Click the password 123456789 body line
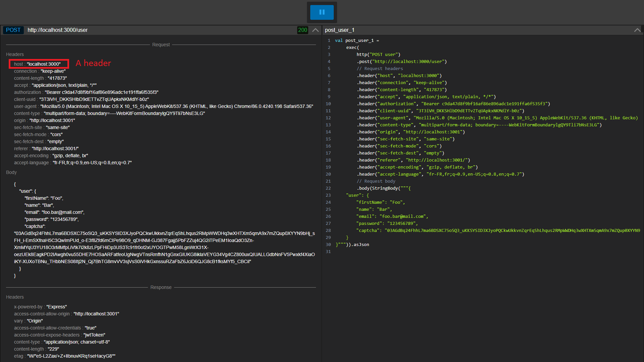 coord(52,219)
